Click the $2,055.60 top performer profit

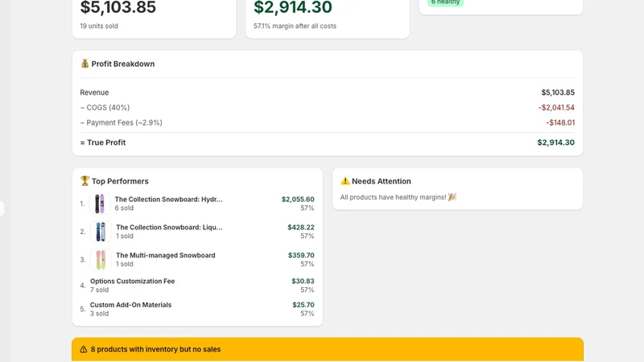click(x=298, y=199)
